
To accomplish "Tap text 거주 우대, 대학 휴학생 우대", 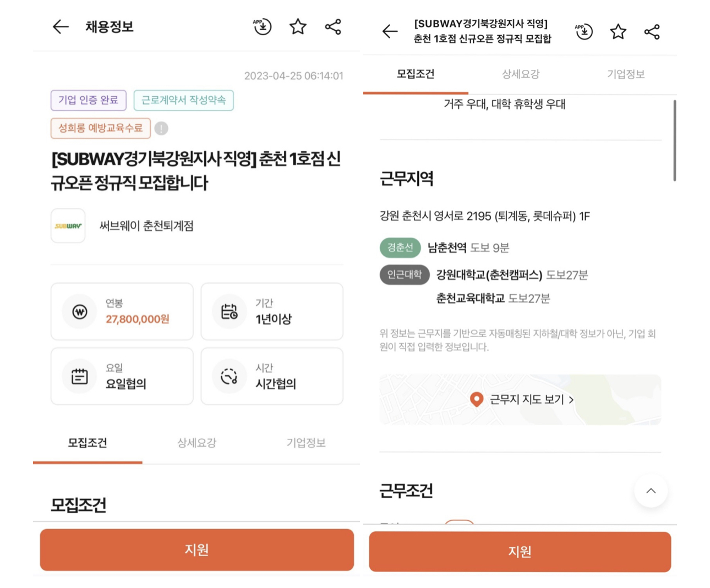I will [505, 104].
